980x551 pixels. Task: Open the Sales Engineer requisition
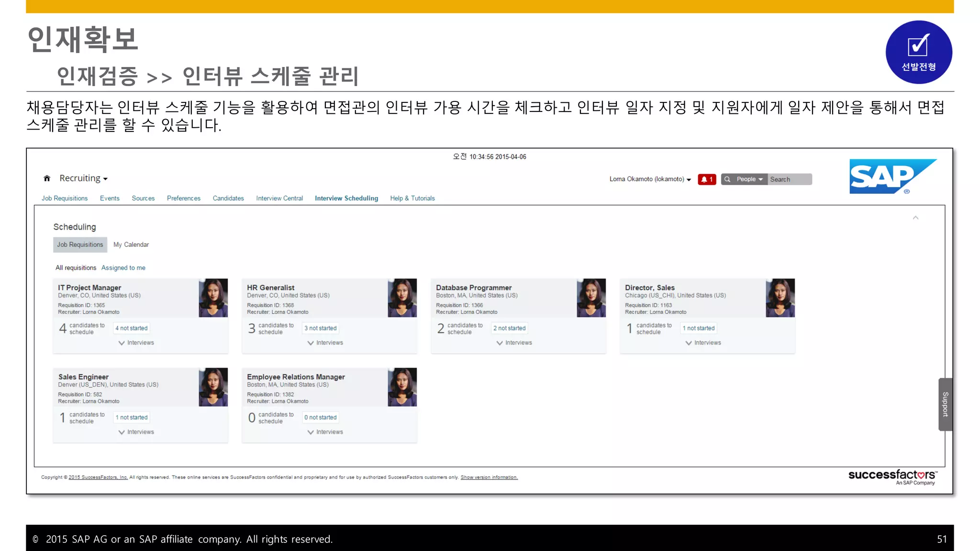[83, 377]
